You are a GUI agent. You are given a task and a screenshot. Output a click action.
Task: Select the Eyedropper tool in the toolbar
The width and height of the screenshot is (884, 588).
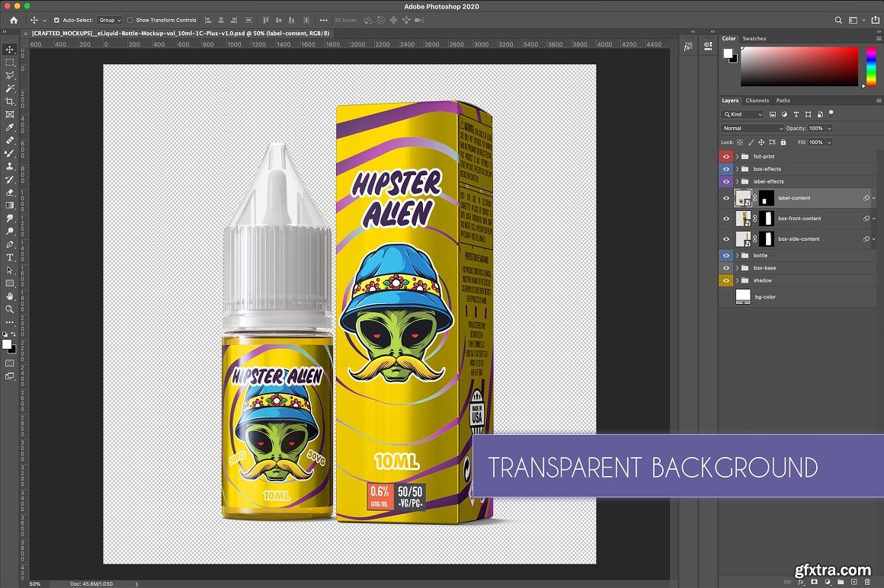(10, 127)
